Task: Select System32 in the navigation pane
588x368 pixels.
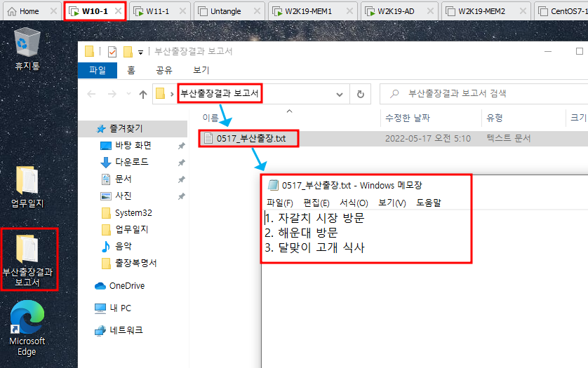Action: click(x=133, y=213)
